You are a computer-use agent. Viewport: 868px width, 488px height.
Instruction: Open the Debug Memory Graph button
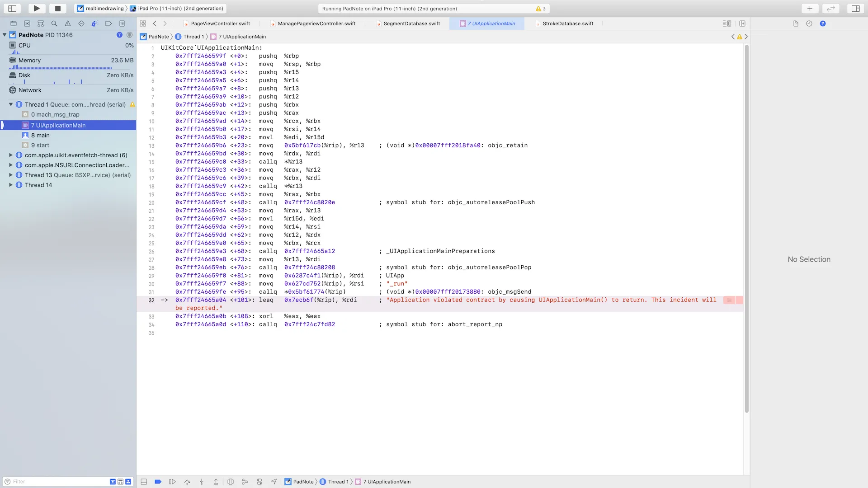(x=245, y=482)
